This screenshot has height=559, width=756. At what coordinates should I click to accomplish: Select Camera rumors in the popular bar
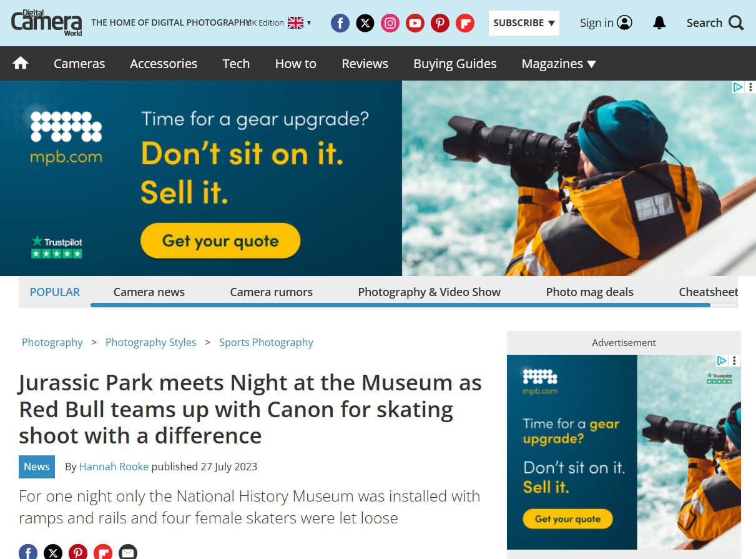tap(271, 292)
